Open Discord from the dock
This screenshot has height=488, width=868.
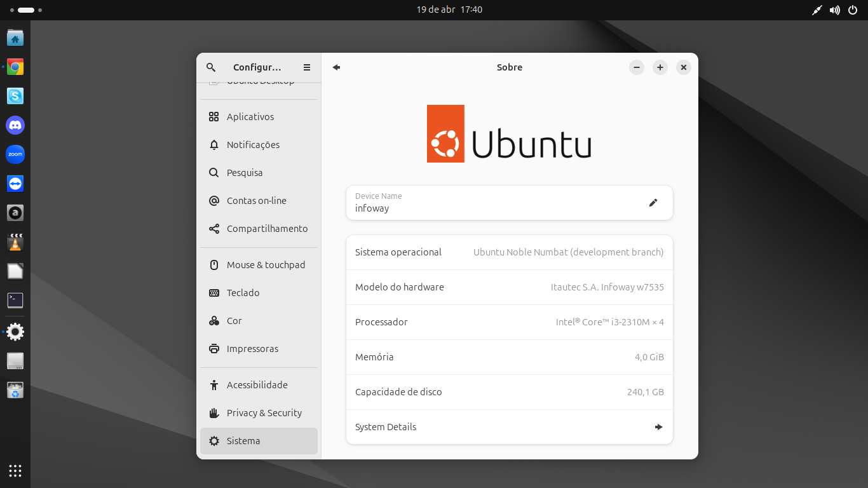[x=15, y=125]
